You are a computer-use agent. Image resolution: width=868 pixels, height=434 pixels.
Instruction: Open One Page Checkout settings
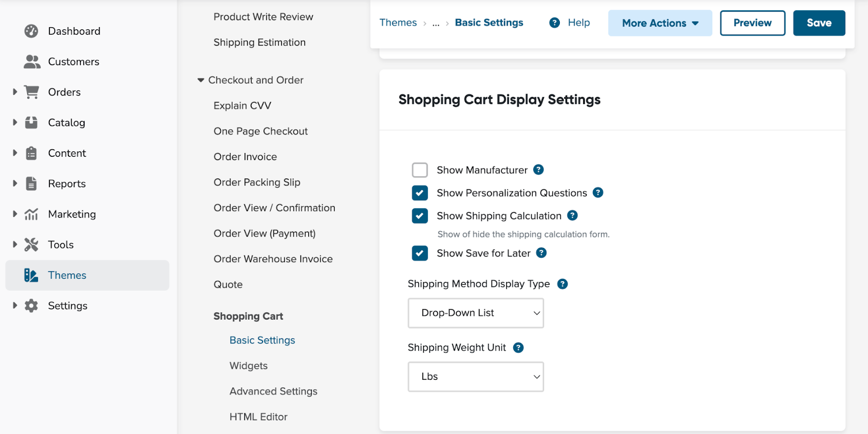(x=260, y=131)
